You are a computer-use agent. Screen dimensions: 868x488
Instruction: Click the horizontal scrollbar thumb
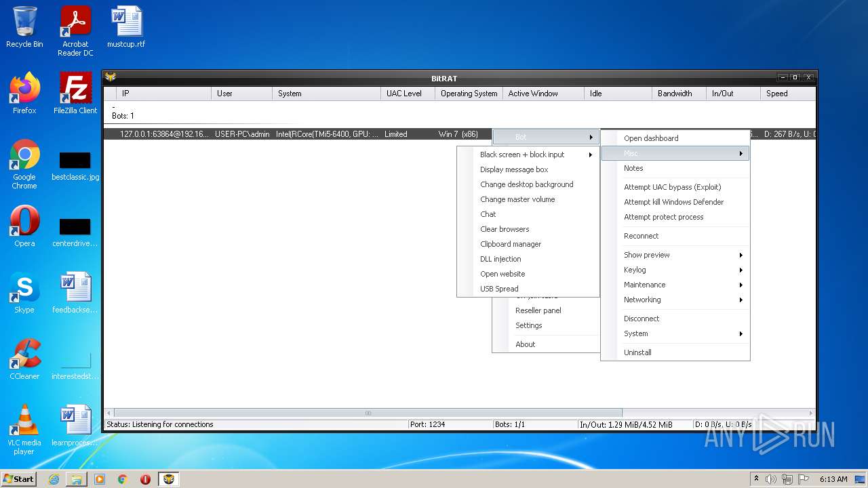pos(368,413)
